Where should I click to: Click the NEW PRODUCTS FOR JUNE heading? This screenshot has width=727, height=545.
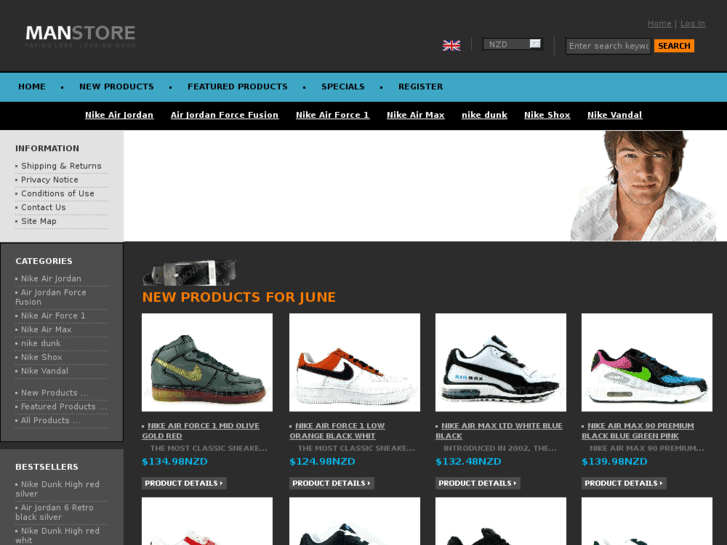pos(239,297)
